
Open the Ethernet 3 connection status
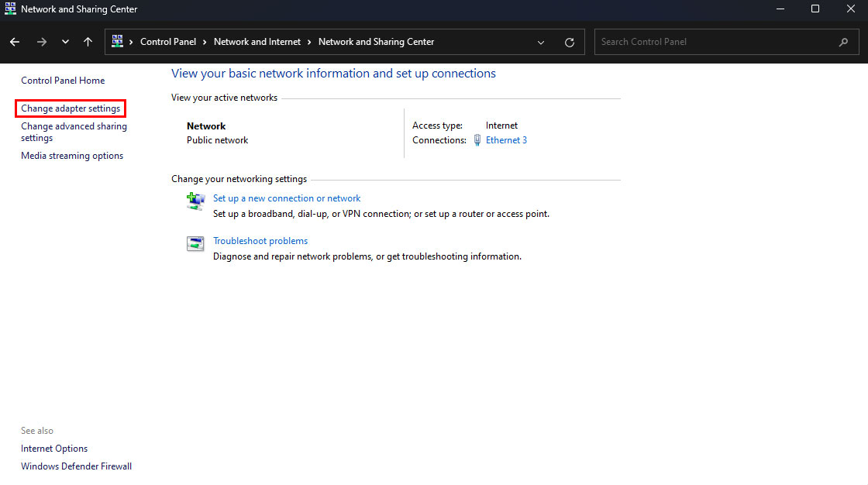click(506, 140)
